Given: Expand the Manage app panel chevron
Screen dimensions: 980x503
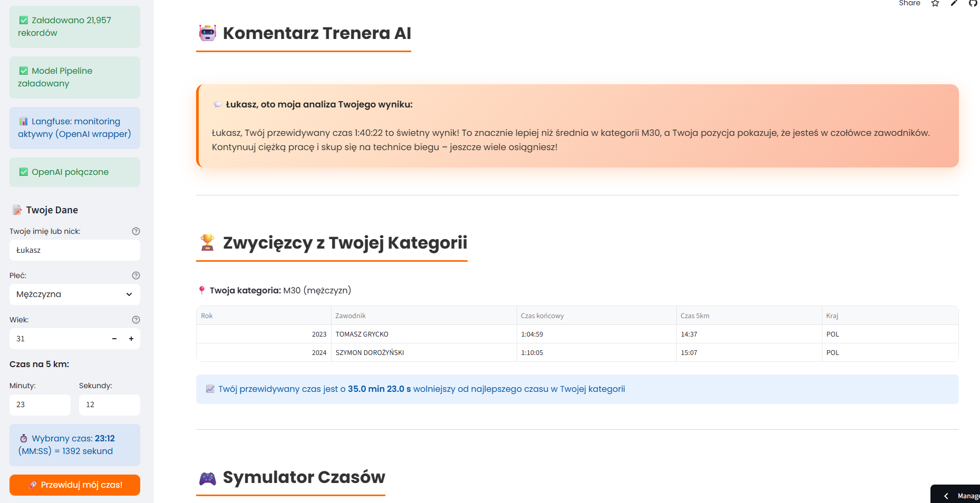Looking at the screenshot, I should pos(946,496).
